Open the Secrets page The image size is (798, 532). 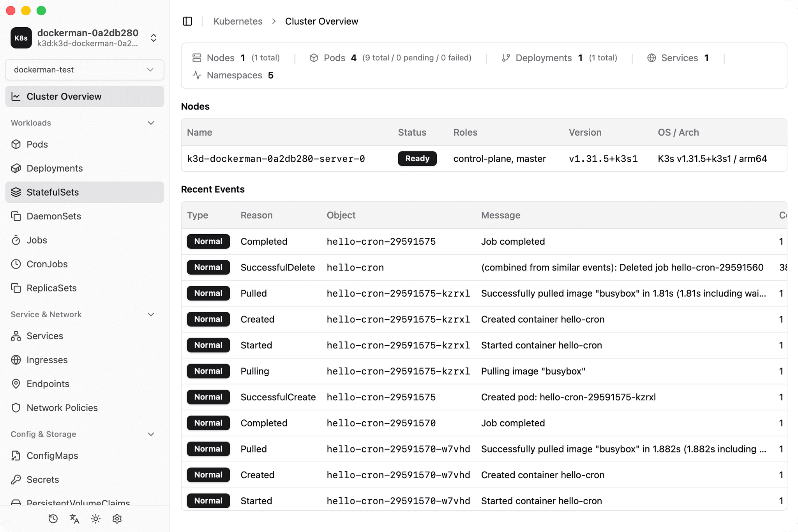click(42, 479)
